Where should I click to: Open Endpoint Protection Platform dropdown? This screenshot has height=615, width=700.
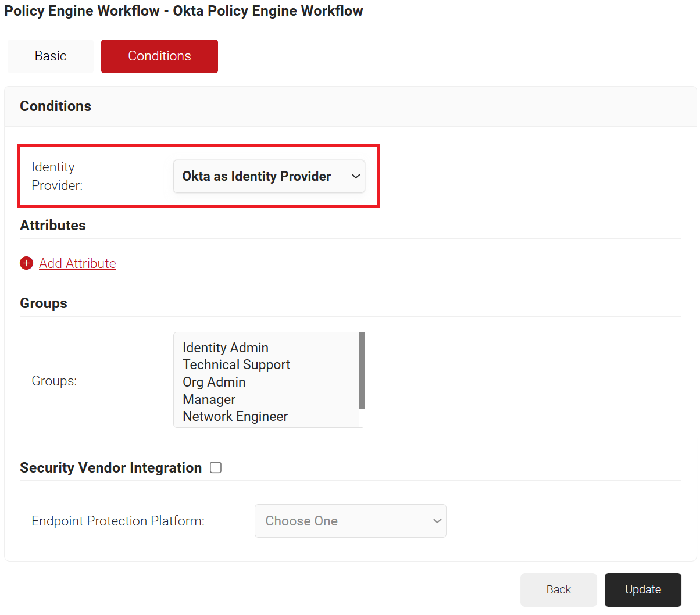click(351, 521)
